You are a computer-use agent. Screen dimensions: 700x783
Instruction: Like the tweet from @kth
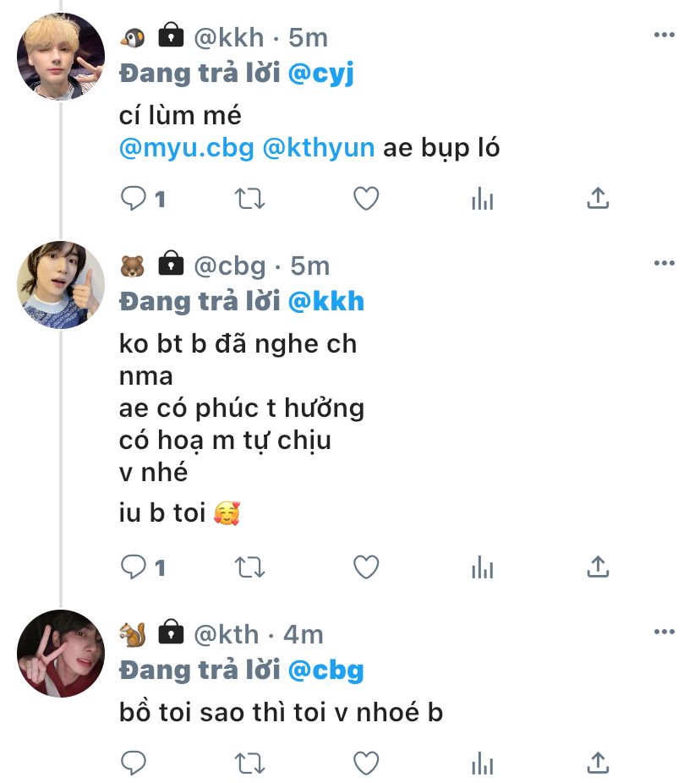[x=365, y=763]
